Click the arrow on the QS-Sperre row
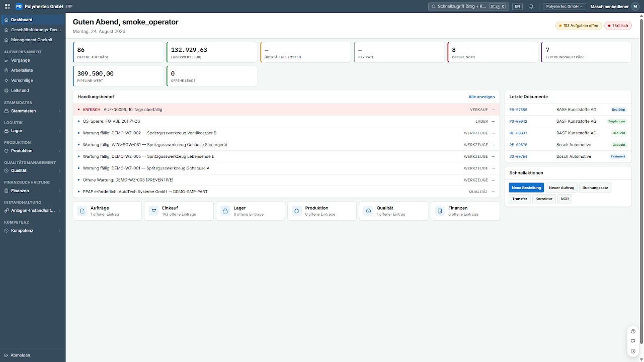Image resolution: width=644 pixels, height=362 pixels. [493, 121]
